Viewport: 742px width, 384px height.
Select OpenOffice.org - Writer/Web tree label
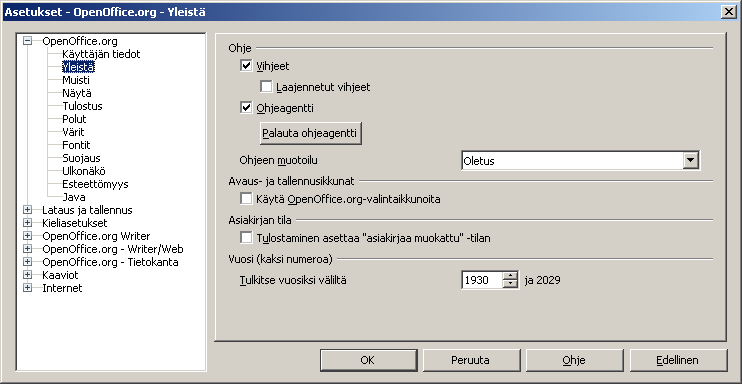[x=113, y=249]
